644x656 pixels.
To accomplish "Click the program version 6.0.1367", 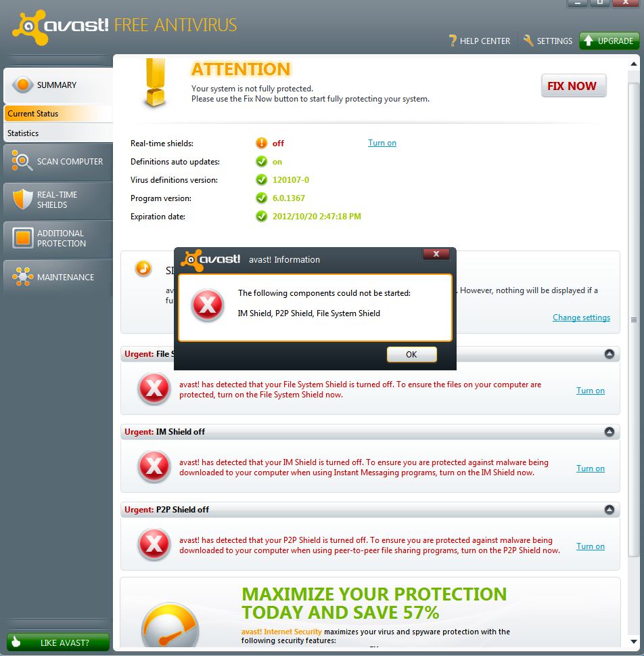I will coord(289,198).
